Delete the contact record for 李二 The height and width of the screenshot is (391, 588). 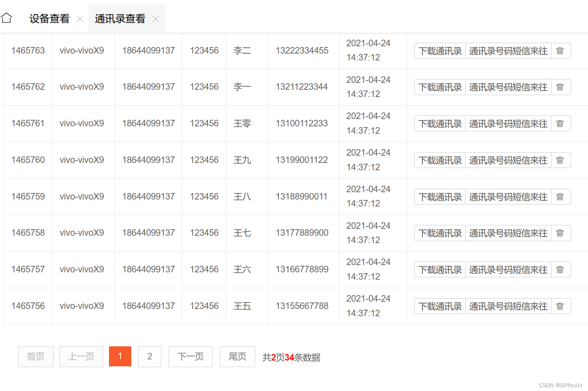pos(560,51)
